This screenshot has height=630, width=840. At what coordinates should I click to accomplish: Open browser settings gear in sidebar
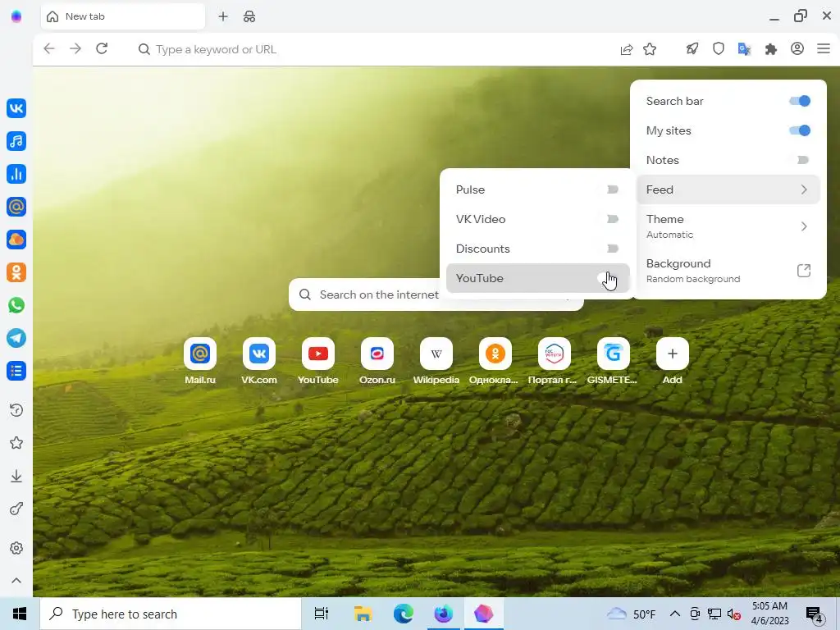16,548
